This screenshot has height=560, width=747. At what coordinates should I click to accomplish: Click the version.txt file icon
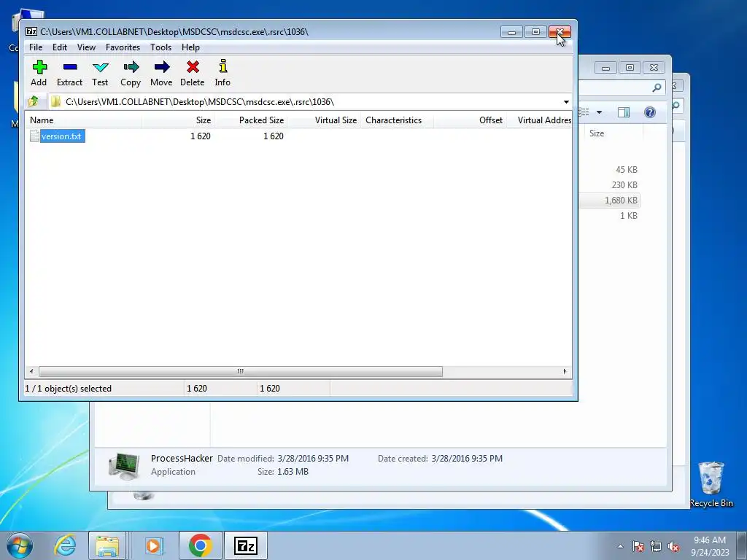coord(34,136)
